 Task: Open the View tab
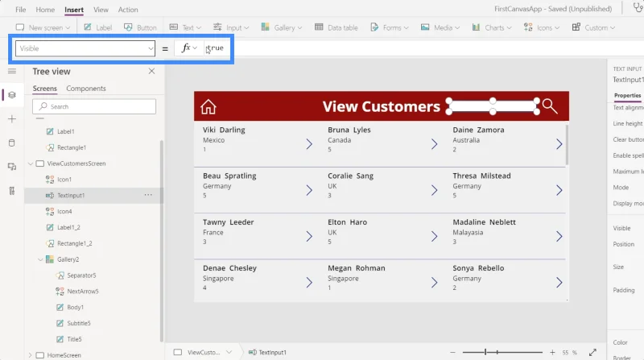(101, 10)
